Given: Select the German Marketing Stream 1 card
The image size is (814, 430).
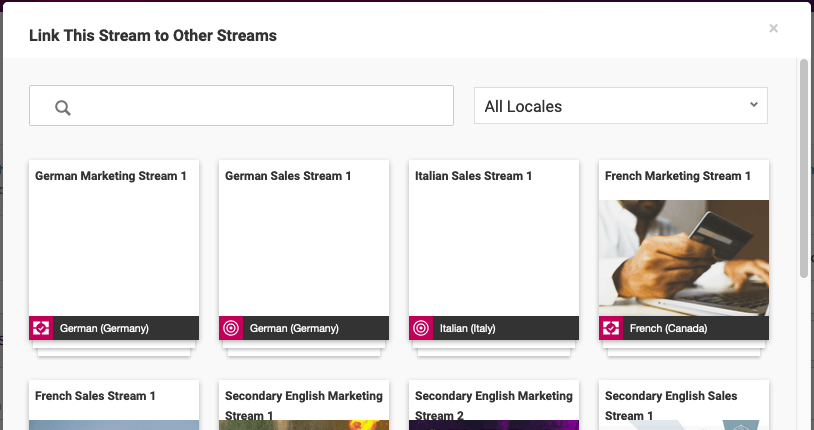Looking at the screenshot, I should pyautogui.click(x=114, y=250).
